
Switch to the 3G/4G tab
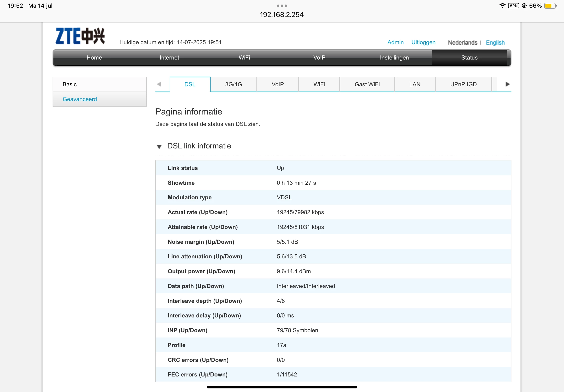coord(233,84)
